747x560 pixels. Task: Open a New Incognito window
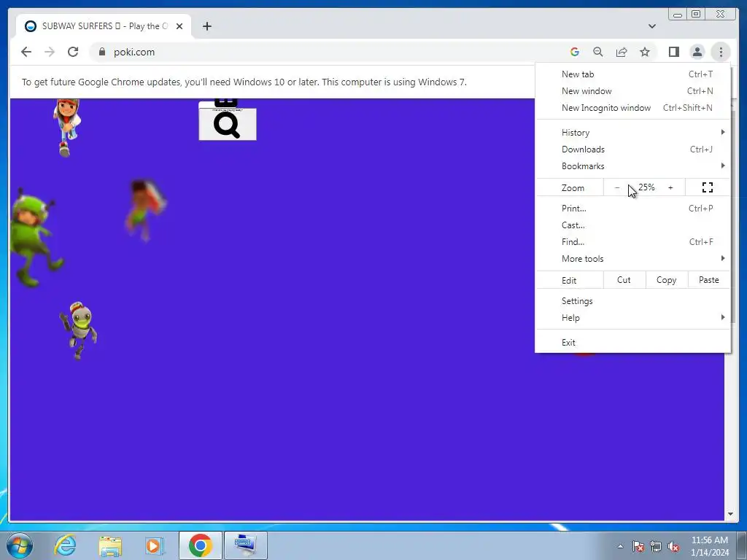tap(632, 108)
